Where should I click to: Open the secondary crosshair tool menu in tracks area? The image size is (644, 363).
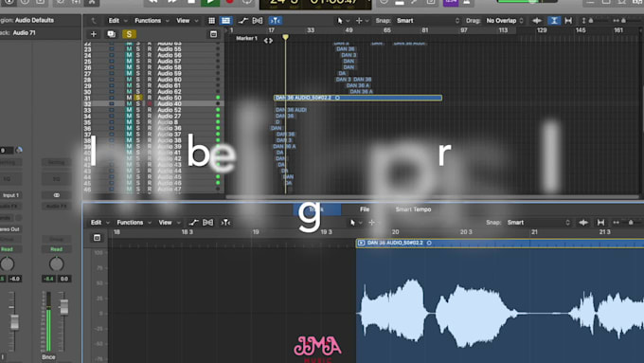pyautogui.click(x=362, y=21)
